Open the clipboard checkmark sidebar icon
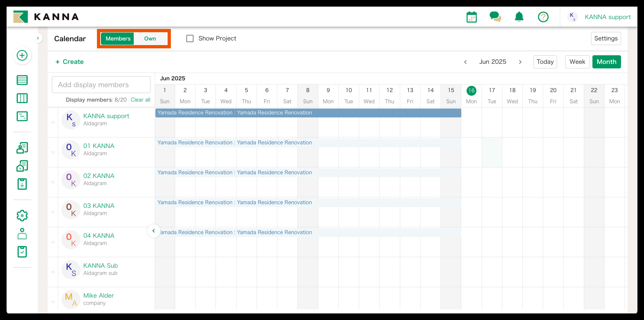The height and width of the screenshot is (320, 644). 22,252
